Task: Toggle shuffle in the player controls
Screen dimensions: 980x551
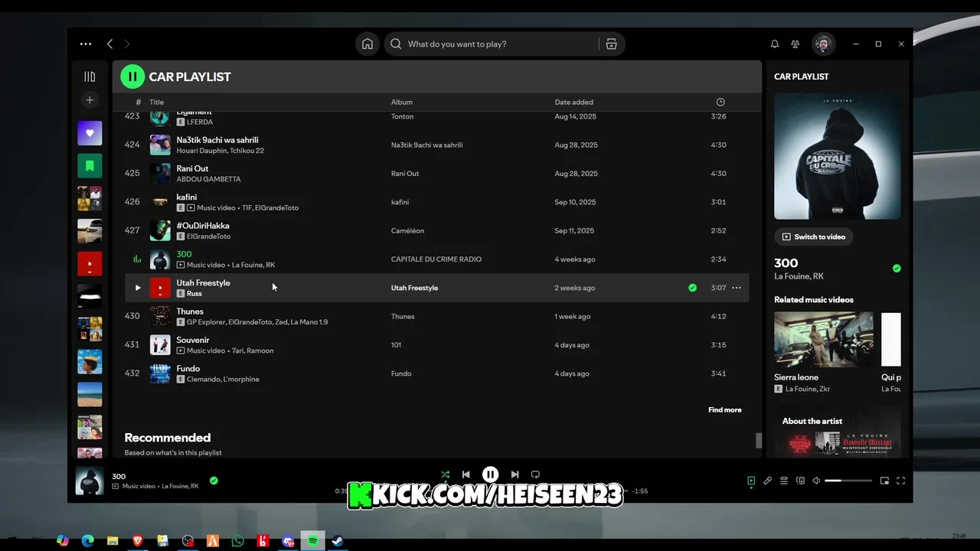Action: pos(445,474)
